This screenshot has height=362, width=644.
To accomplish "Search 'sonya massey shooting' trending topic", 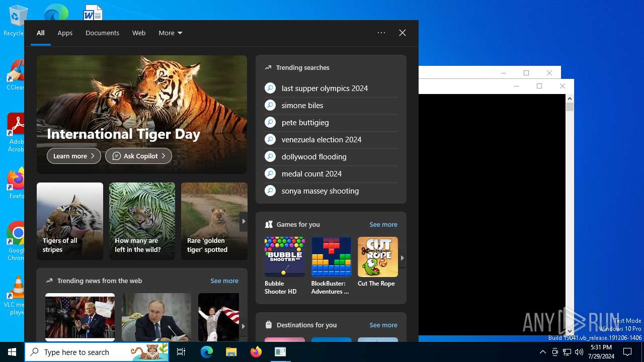I will (x=331, y=191).
